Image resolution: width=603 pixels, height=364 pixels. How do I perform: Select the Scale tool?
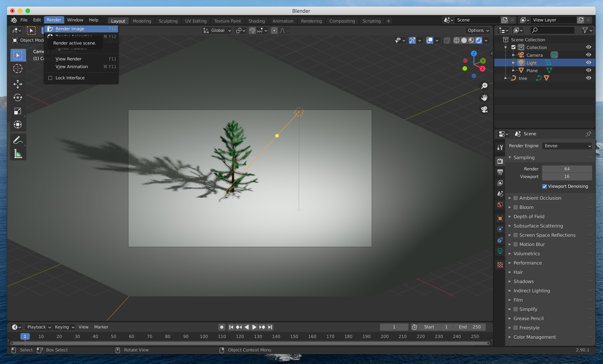pyautogui.click(x=18, y=111)
